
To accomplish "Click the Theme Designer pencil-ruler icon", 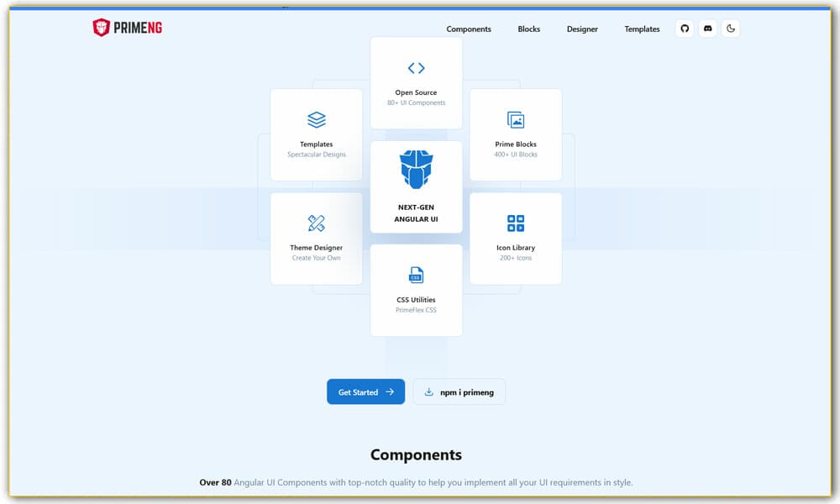I will (x=316, y=223).
